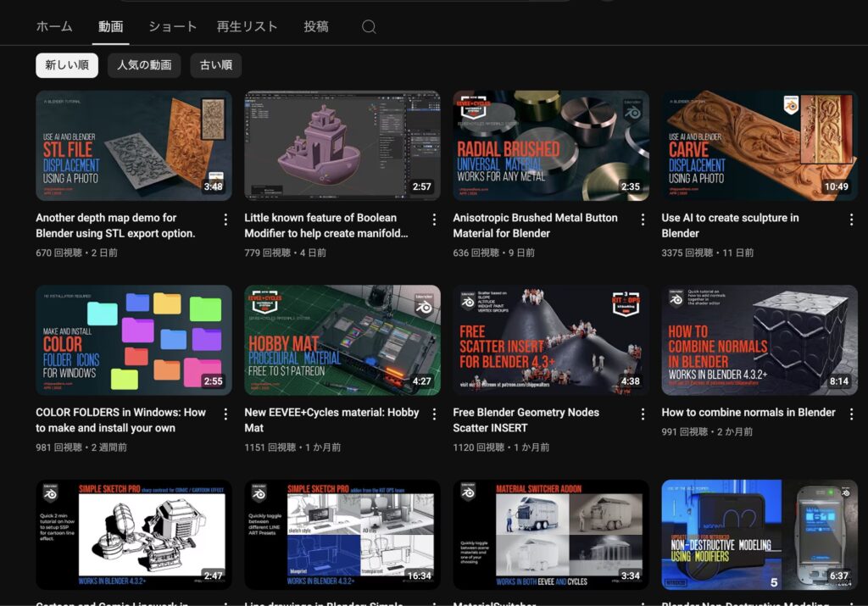Click title 'How to combine normals in Blender'

click(748, 412)
